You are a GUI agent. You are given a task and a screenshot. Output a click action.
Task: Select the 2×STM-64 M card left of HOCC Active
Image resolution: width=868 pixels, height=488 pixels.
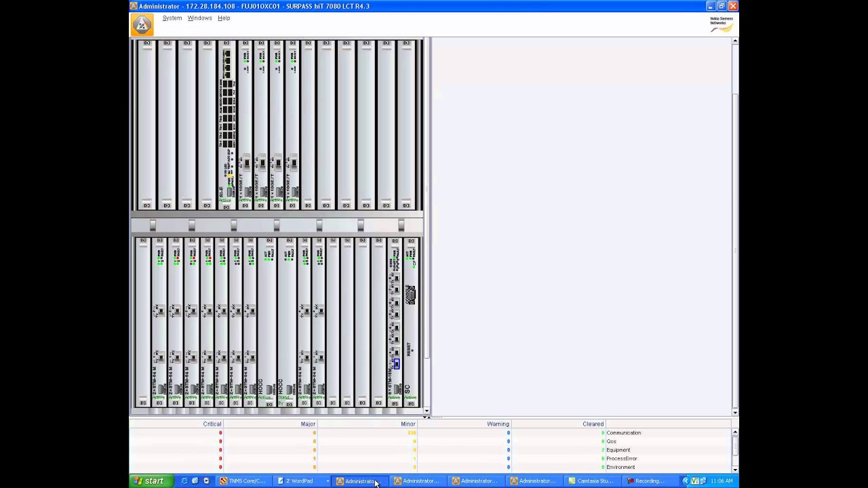[250, 323]
